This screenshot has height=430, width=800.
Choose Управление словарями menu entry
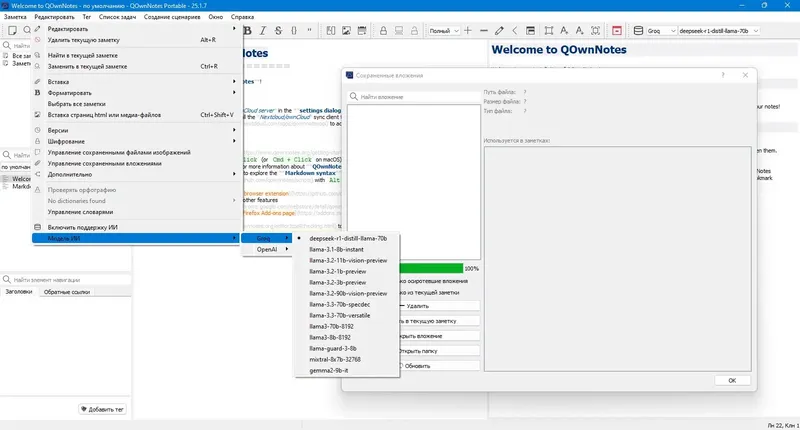[x=136, y=212]
